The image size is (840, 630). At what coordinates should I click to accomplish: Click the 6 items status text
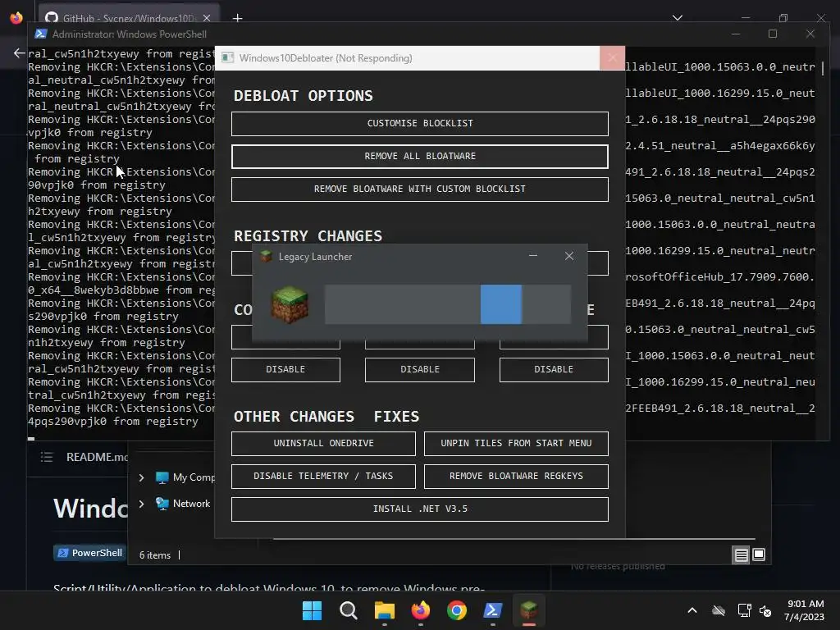155,555
